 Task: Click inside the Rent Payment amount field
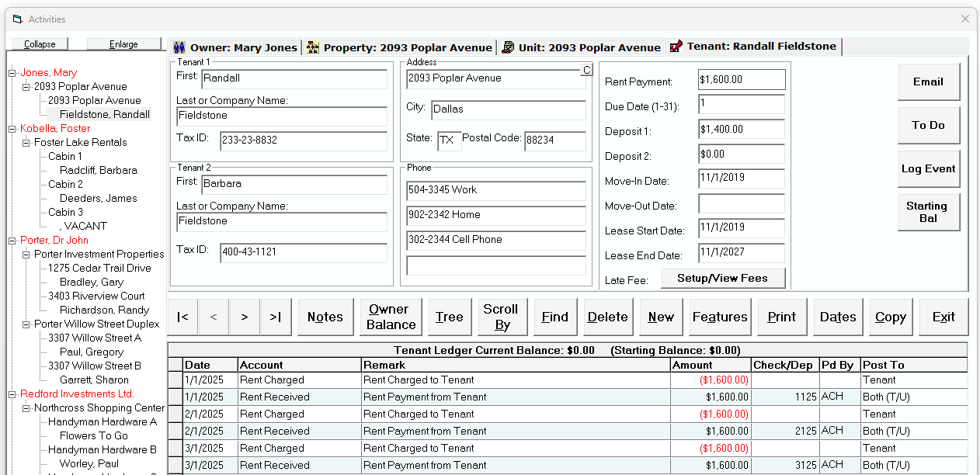click(741, 79)
